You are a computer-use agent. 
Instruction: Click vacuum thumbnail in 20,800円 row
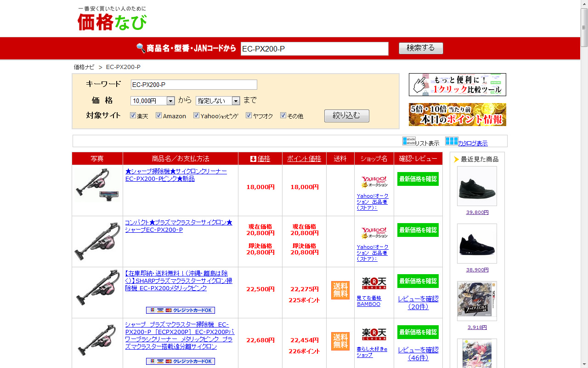pos(97,241)
